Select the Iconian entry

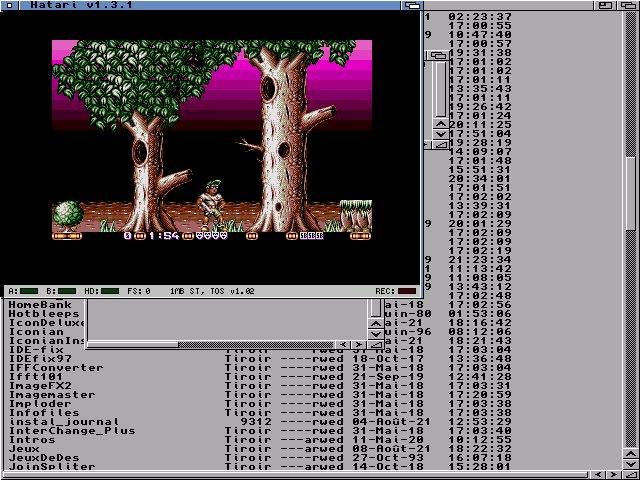36,331
